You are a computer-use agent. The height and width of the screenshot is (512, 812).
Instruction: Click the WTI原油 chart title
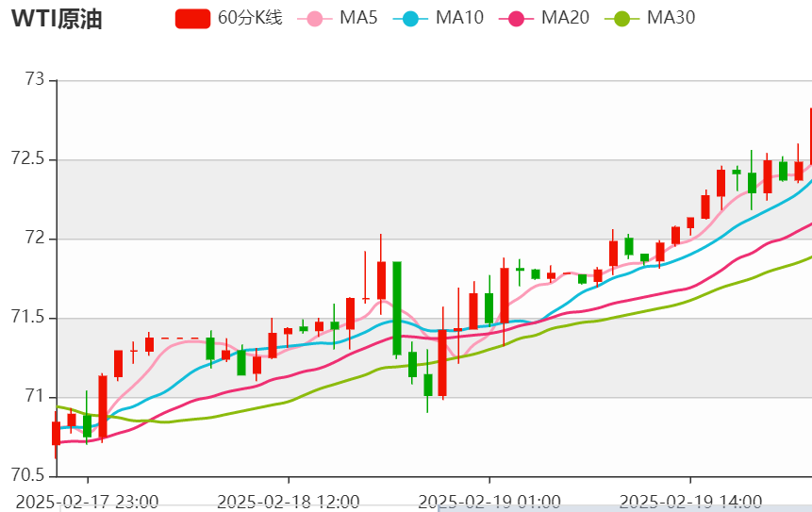[x=57, y=19]
